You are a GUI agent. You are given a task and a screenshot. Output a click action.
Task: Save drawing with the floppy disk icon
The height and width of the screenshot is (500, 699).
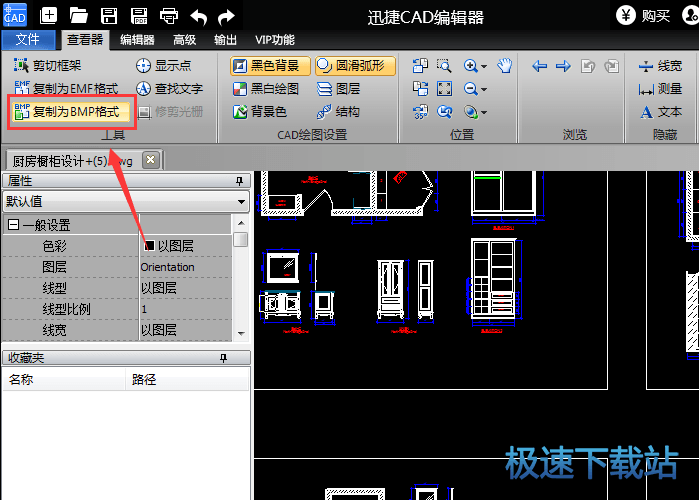(x=109, y=16)
